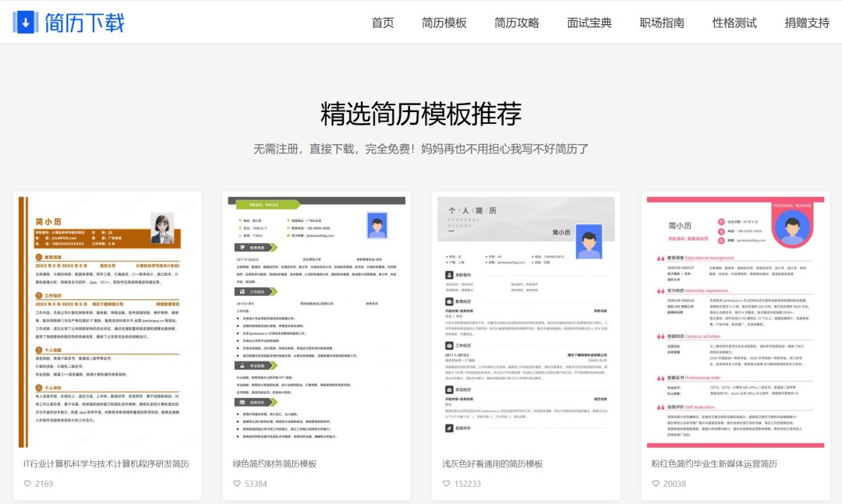This screenshot has height=504, width=842.
Task: Click the heart icon below the green finance template
Action: pyautogui.click(x=235, y=483)
